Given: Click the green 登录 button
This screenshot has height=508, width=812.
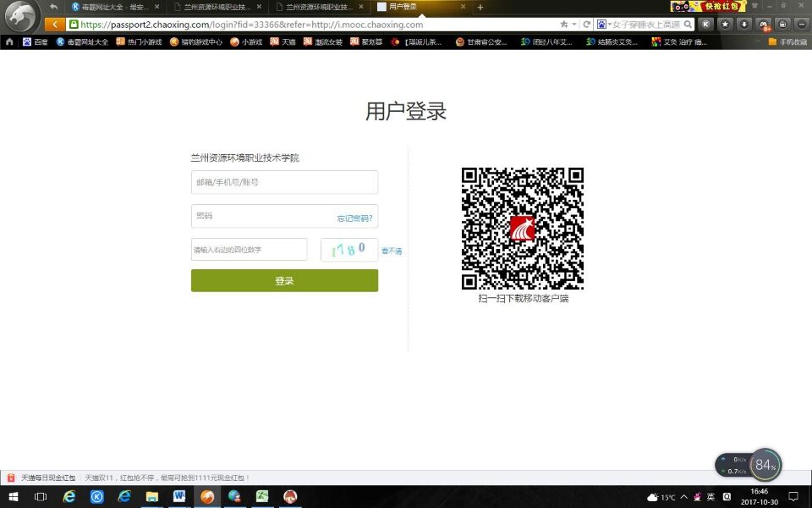Looking at the screenshot, I should coord(284,280).
